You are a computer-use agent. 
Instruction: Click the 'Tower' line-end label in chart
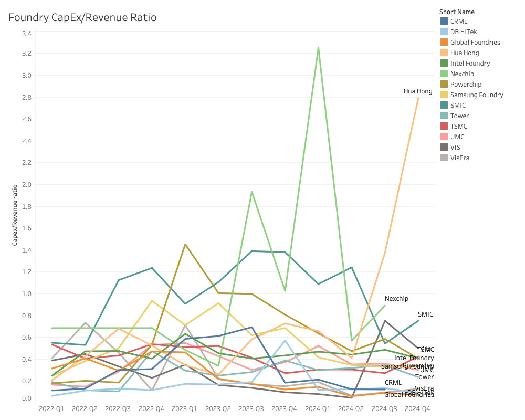tap(425, 377)
